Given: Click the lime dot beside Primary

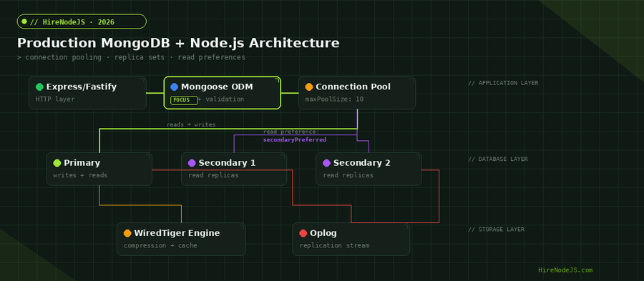Looking at the screenshot, I should 57,163.
